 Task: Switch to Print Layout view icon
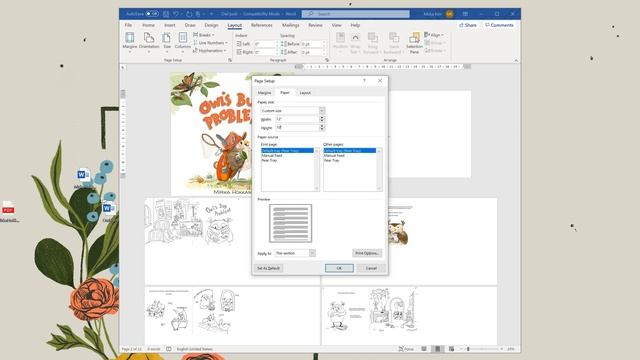click(438, 349)
